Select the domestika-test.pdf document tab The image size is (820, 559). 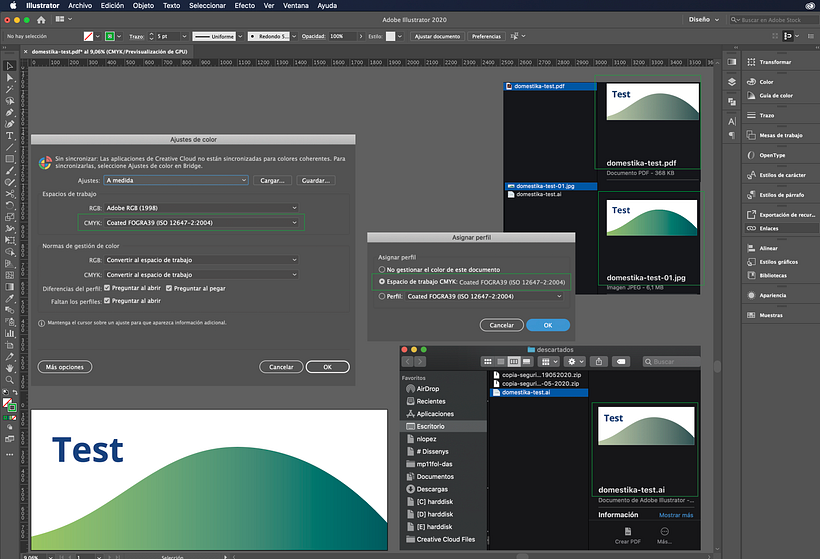pos(109,52)
